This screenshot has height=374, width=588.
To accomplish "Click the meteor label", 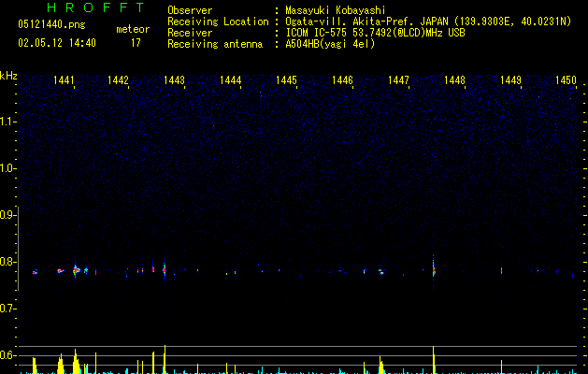I will [133, 29].
